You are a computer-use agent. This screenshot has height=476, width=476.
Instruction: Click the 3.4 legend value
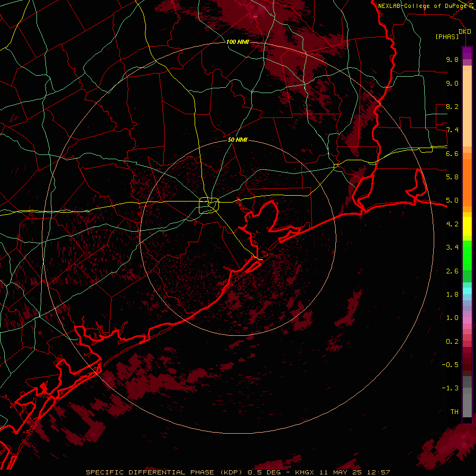pyautogui.click(x=452, y=248)
